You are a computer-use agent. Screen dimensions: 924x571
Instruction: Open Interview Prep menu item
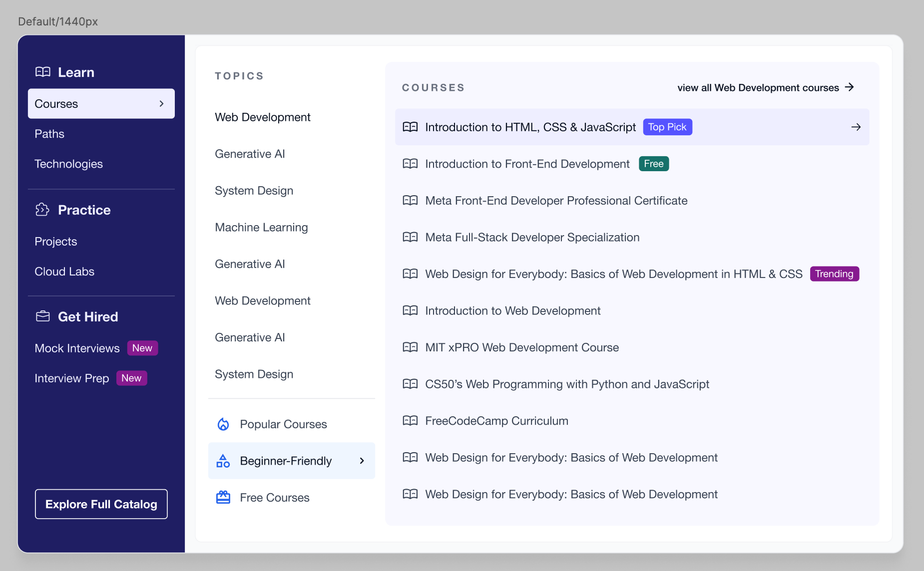tap(71, 378)
